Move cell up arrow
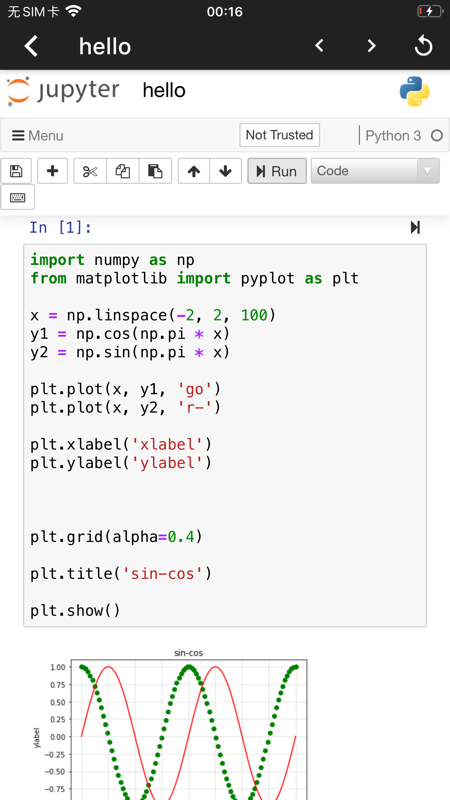 pos(193,171)
